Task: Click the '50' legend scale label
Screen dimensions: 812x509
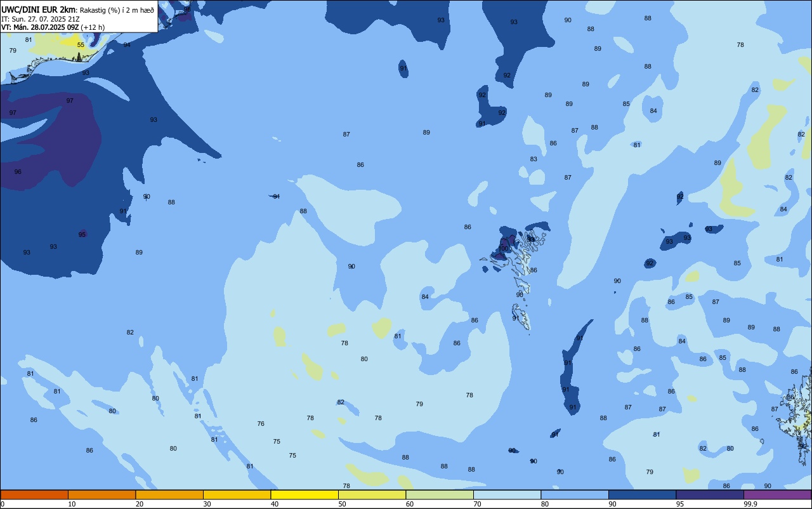Action: click(343, 504)
